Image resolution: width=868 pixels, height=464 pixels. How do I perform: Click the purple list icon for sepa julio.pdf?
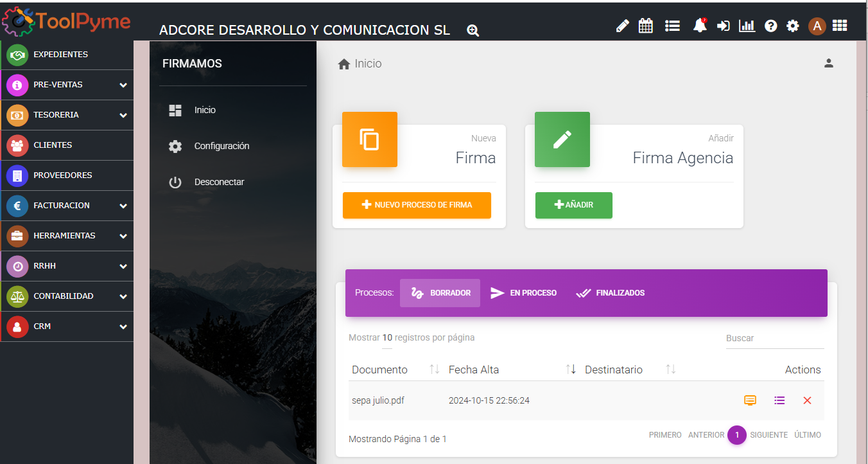pyautogui.click(x=779, y=400)
